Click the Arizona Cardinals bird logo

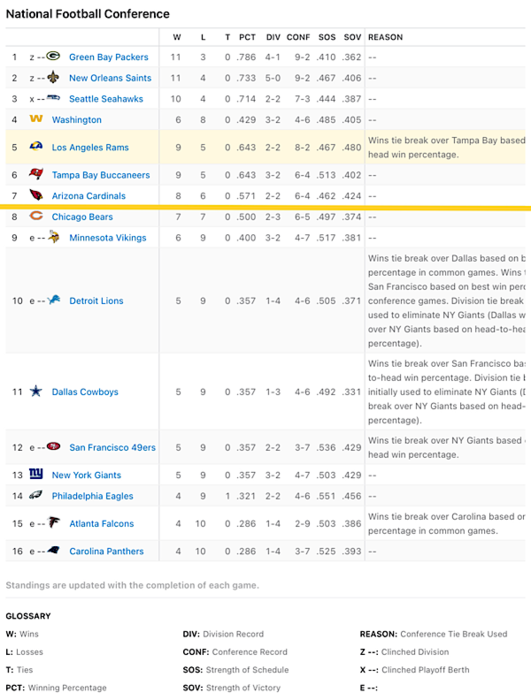coord(36,195)
